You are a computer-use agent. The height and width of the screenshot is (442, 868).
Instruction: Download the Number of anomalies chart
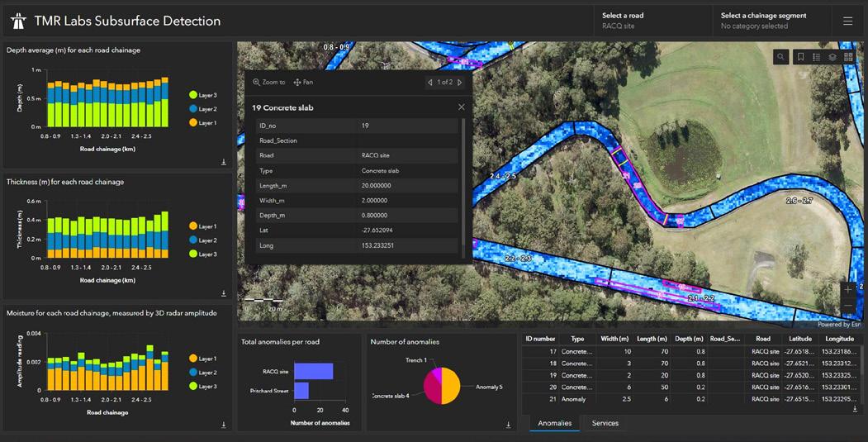[x=508, y=425]
